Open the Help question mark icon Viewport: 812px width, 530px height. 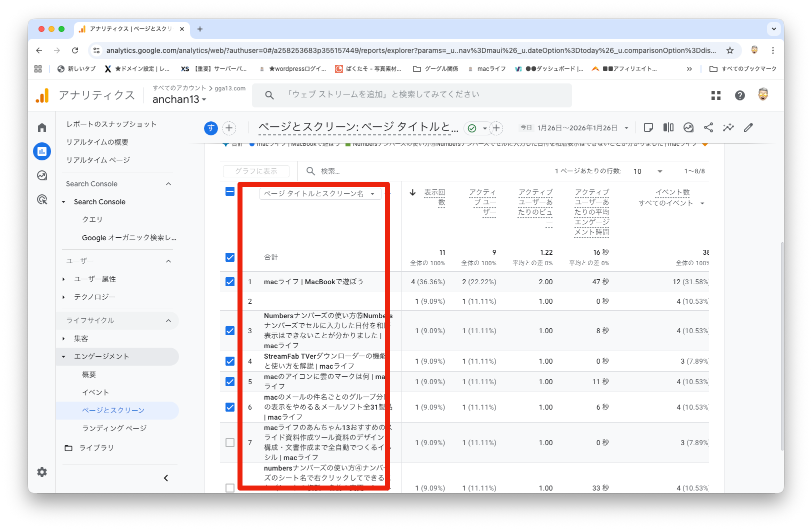[740, 95]
